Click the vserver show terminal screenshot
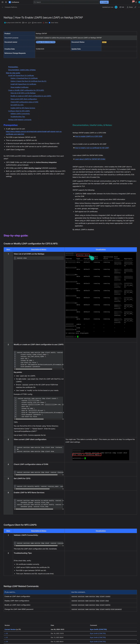 (101, 295)
